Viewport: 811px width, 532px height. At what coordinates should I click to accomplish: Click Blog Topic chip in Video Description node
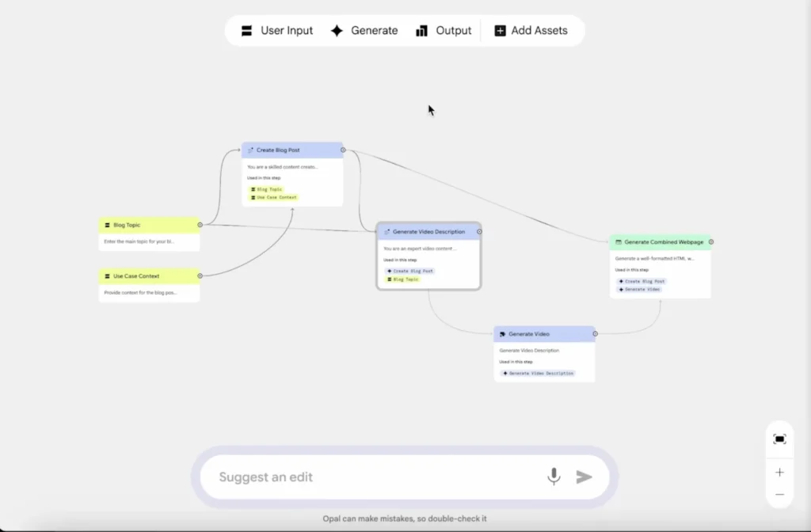pos(403,279)
